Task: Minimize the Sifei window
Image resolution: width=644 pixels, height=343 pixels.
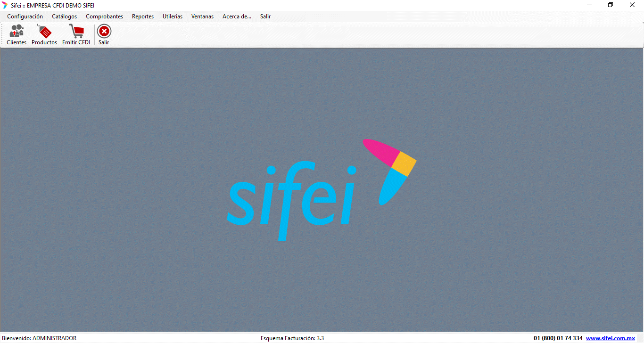Action: [x=589, y=5]
